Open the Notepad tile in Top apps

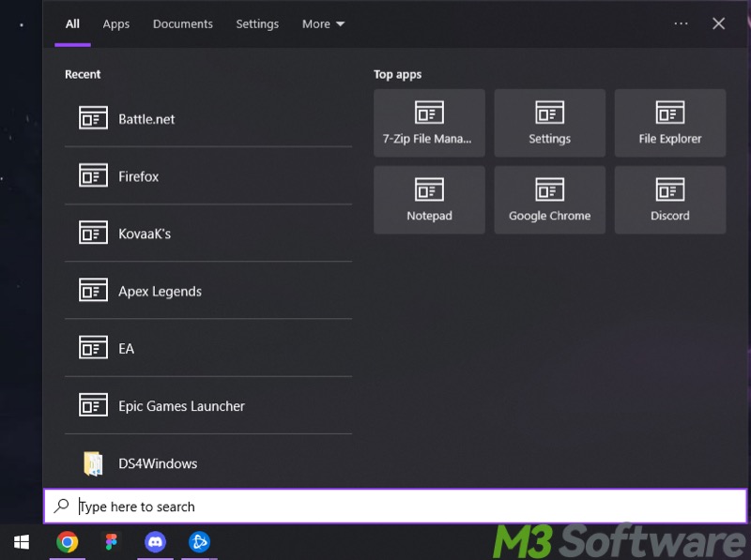429,200
